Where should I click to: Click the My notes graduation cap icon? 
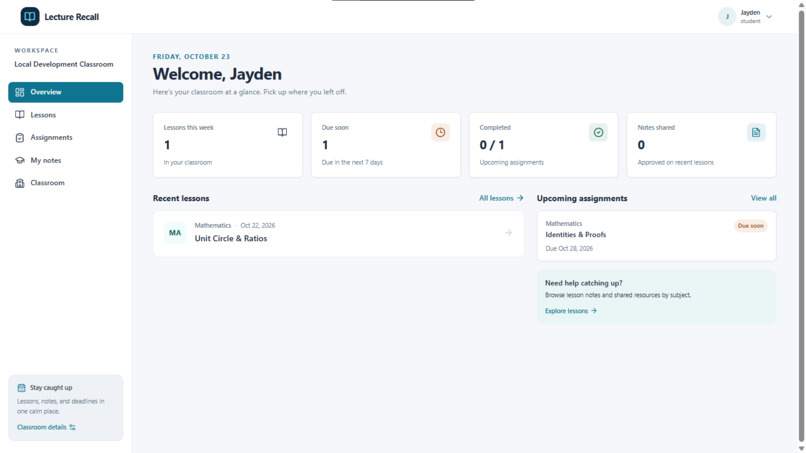point(20,160)
